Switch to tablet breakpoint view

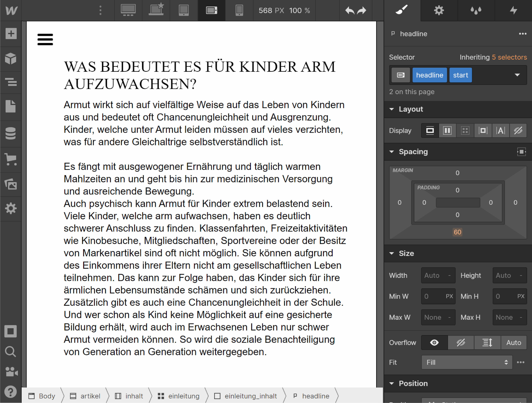(184, 10)
